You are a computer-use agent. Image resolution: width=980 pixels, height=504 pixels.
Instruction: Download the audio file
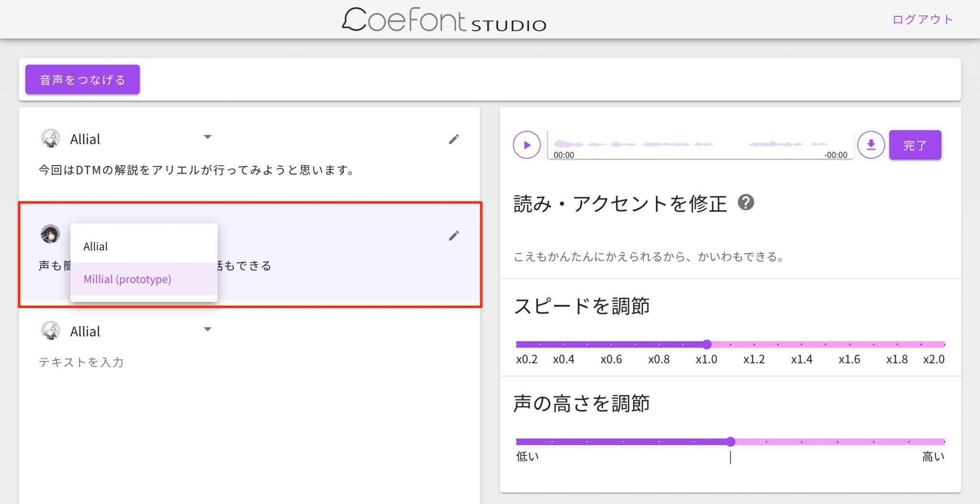(871, 145)
